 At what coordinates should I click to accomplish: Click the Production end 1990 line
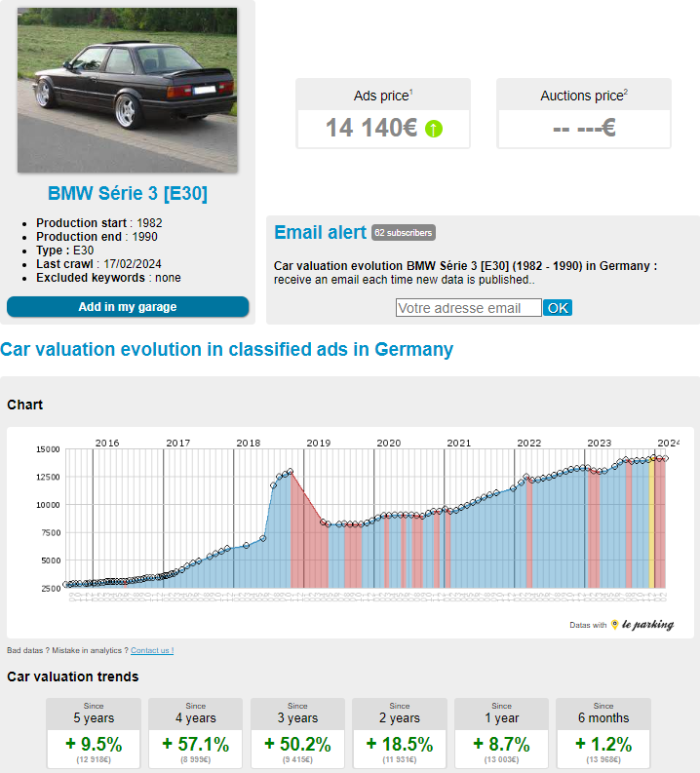(97, 237)
